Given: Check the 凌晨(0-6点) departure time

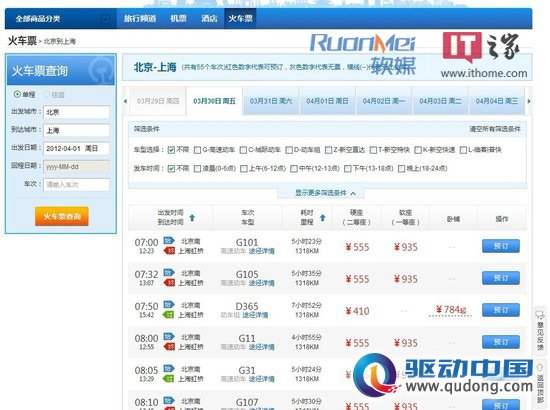Looking at the screenshot, I should coord(197,169).
